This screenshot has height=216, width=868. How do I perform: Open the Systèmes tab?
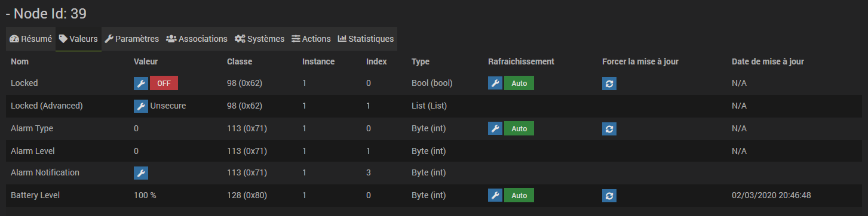[x=259, y=39]
